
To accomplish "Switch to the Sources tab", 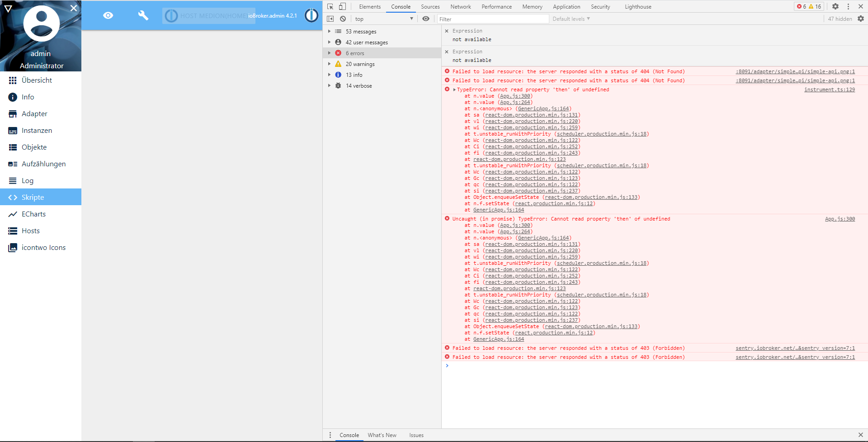I will coord(430,7).
